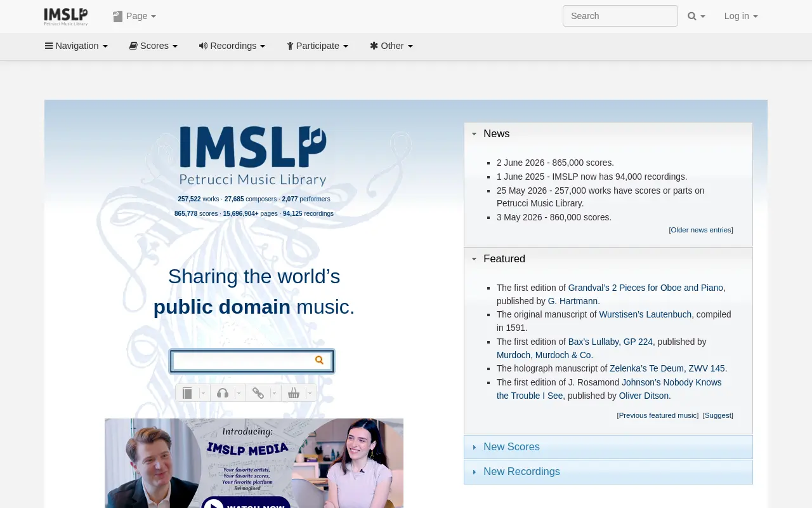Click 'IMSLP now has 94,000 recordings' news text
812x508 pixels.
(x=620, y=177)
